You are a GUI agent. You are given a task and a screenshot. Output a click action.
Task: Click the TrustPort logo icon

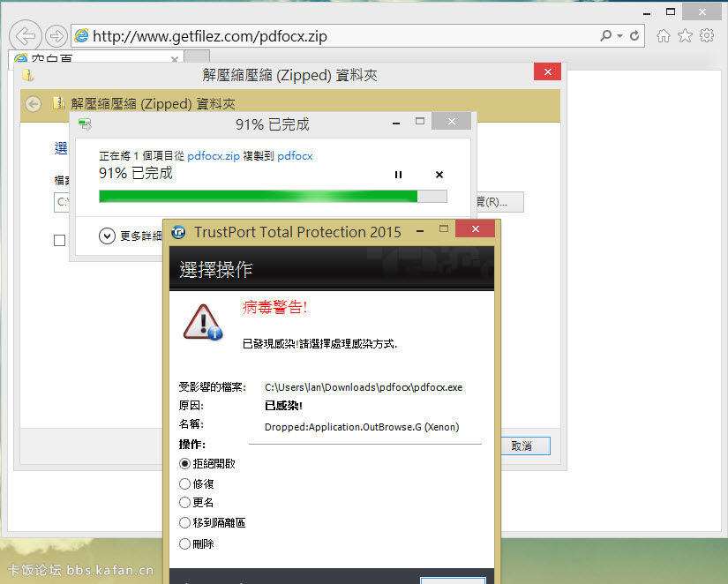point(178,232)
